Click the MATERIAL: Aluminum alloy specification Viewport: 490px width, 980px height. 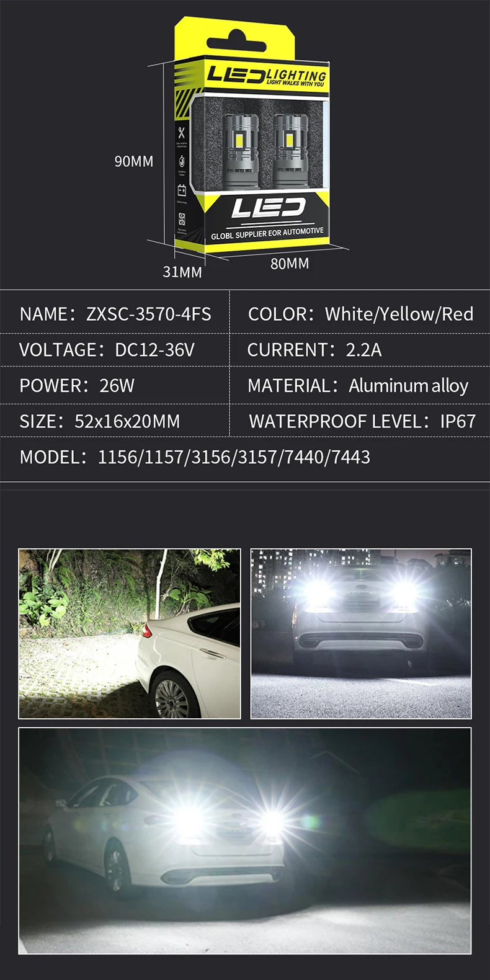tap(358, 385)
